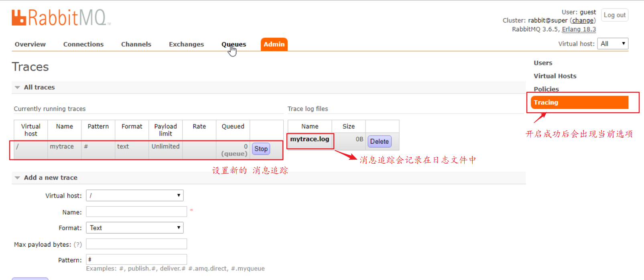Click the text format cell of mytrace
The height and width of the screenshot is (280, 644).
pos(132,150)
